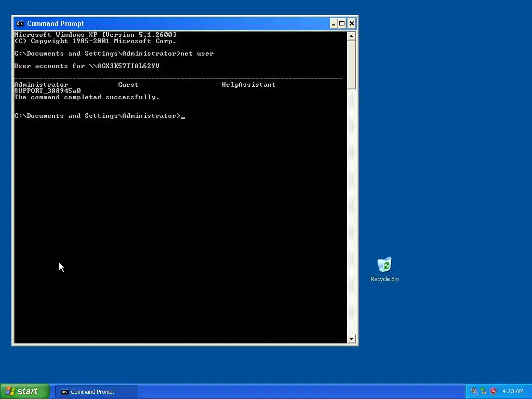Click the "Guest" account name
The width and height of the screenshot is (532, 399).
pos(128,85)
